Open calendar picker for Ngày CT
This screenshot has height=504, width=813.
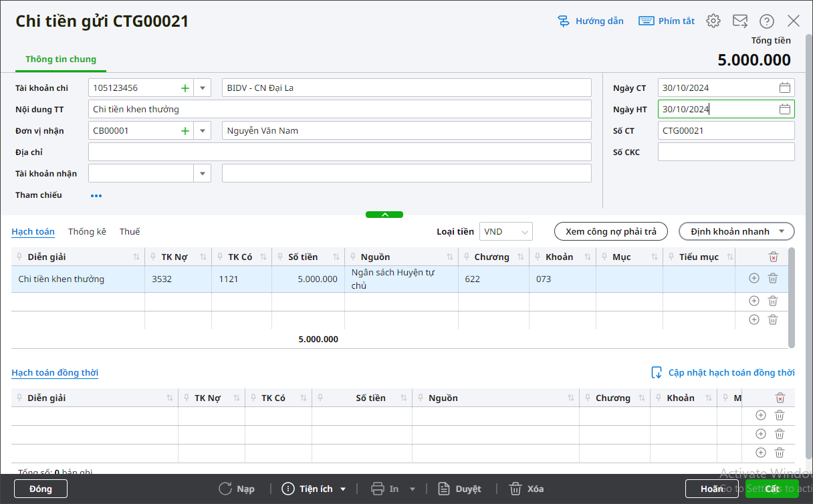point(785,88)
